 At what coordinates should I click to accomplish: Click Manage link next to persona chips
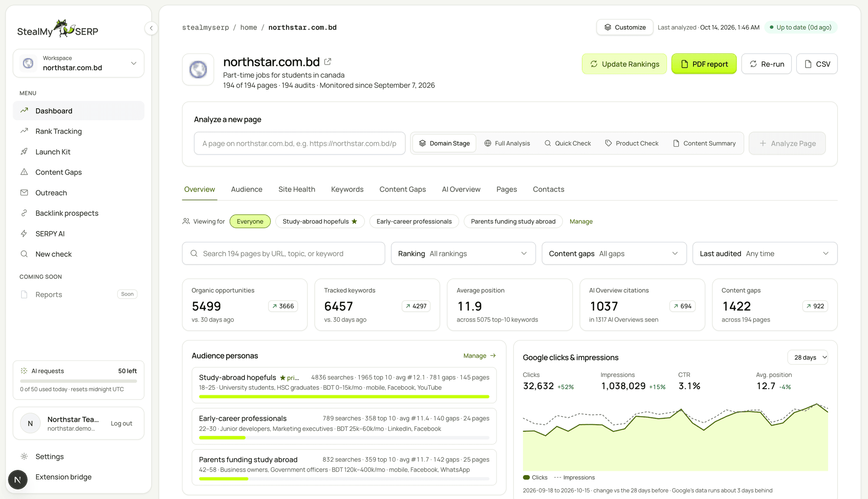coord(581,221)
